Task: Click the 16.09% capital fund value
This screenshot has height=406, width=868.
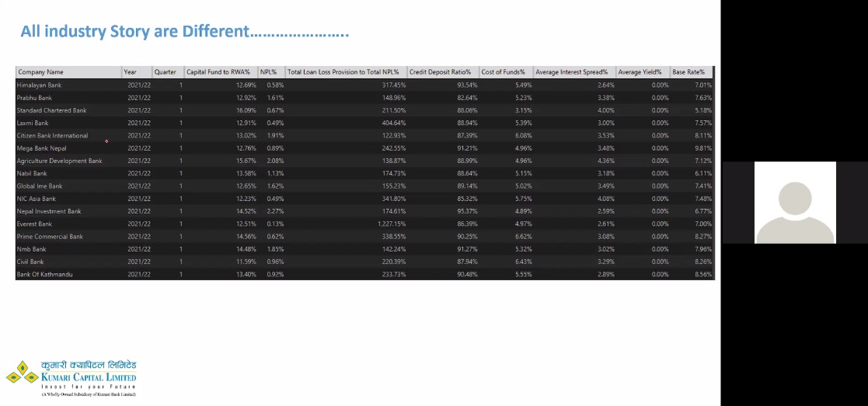Action: (x=246, y=111)
